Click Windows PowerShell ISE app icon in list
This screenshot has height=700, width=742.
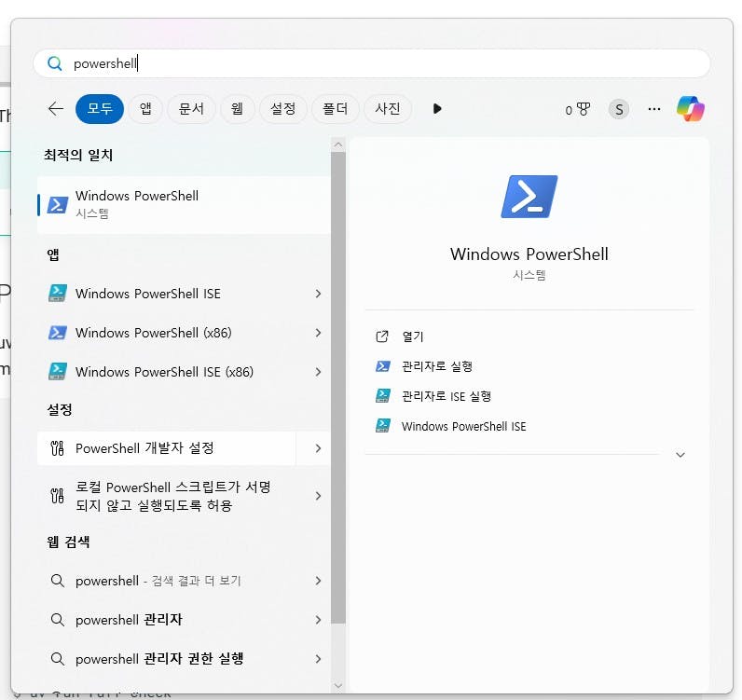tap(58, 294)
